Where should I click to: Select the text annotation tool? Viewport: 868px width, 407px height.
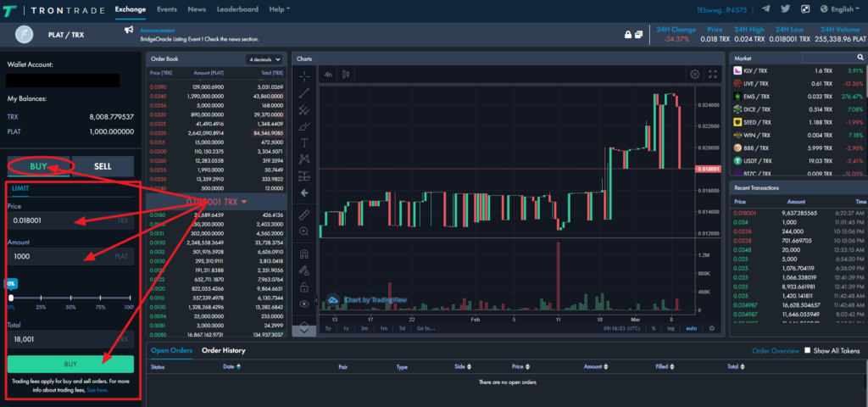(304, 142)
